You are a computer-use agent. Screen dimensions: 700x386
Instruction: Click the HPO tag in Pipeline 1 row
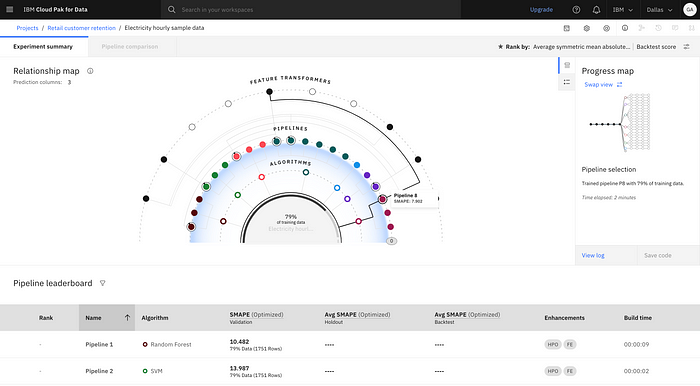[x=553, y=344]
